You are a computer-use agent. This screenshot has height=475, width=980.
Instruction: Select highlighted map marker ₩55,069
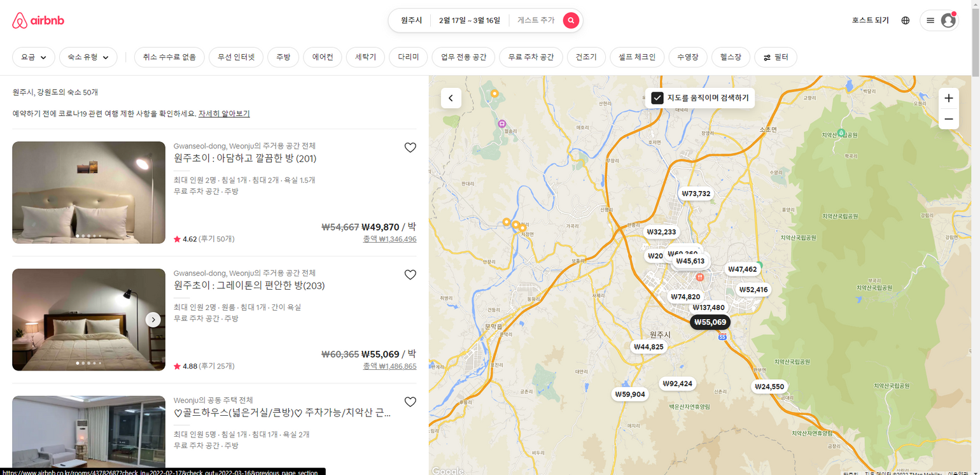point(710,322)
